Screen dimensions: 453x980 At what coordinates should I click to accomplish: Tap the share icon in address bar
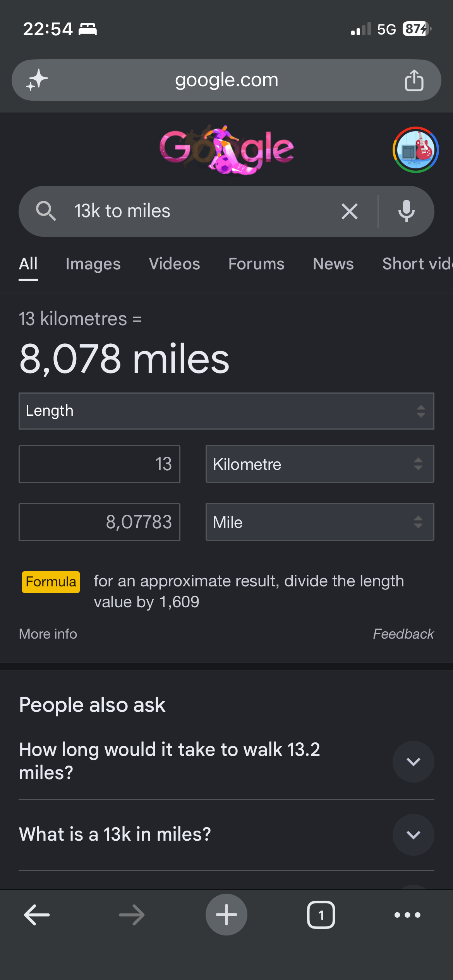(414, 80)
